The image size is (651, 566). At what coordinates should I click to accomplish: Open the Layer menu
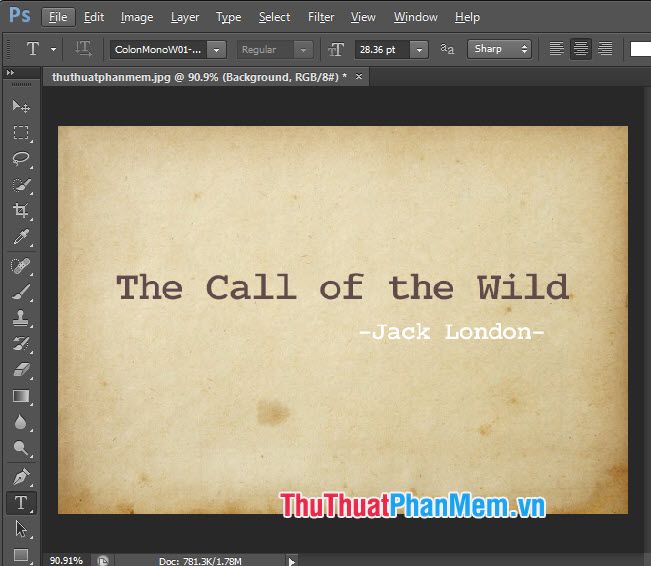point(185,17)
